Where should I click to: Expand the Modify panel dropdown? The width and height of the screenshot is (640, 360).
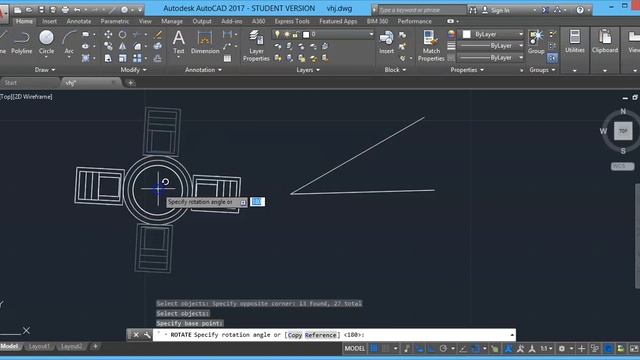(133, 70)
